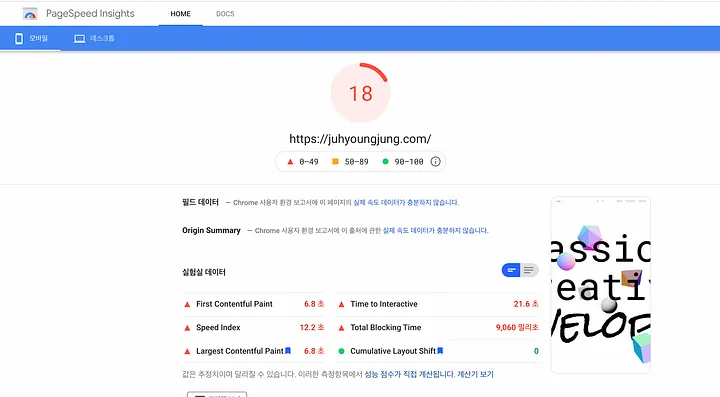Switch to the desktop (데스크톱) results tab
Screen dimensions: 720x397
click(x=94, y=39)
